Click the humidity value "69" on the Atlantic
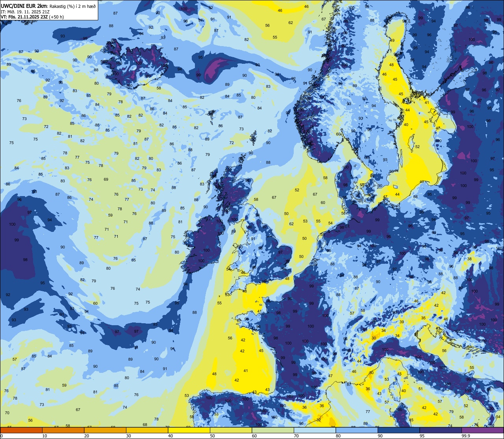 106,179
